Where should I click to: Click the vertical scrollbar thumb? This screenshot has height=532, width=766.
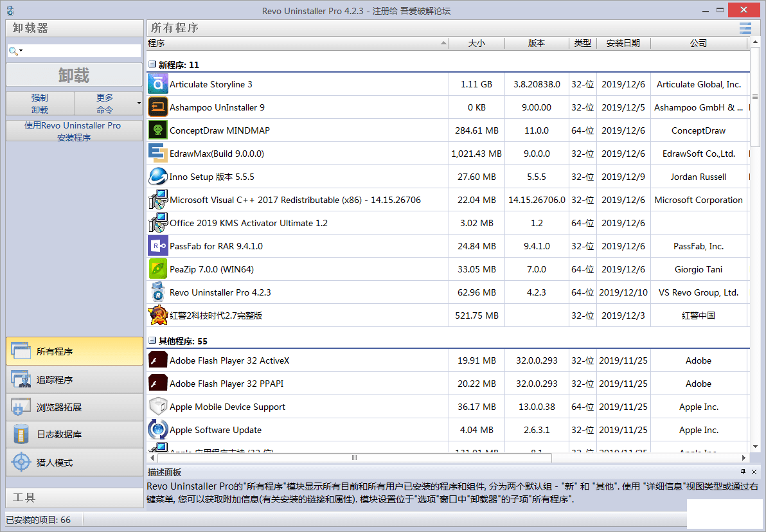tap(755, 97)
